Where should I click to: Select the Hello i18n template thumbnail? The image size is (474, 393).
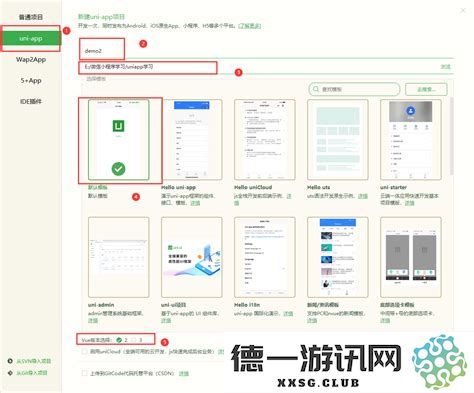pos(265,257)
